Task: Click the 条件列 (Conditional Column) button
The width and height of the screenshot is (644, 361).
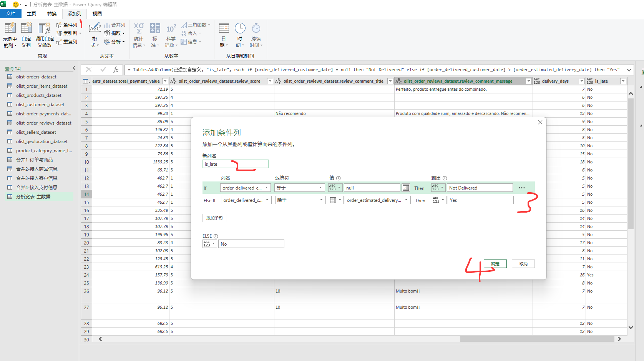Action: coord(67,25)
